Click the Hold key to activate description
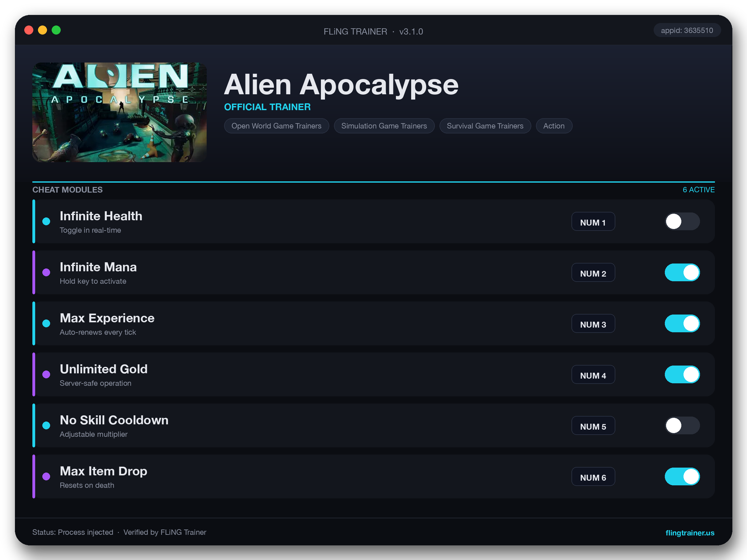Image resolution: width=747 pixels, height=560 pixels. [x=93, y=281]
